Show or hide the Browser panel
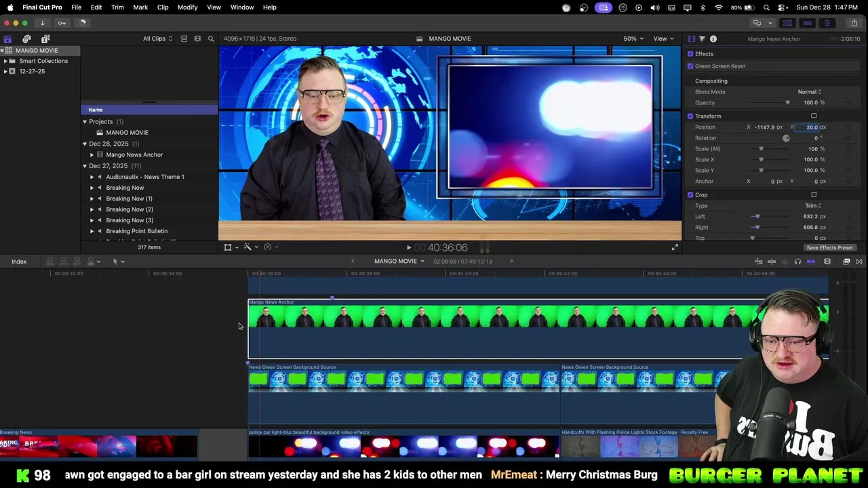The image size is (868, 488). coord(787,23)
